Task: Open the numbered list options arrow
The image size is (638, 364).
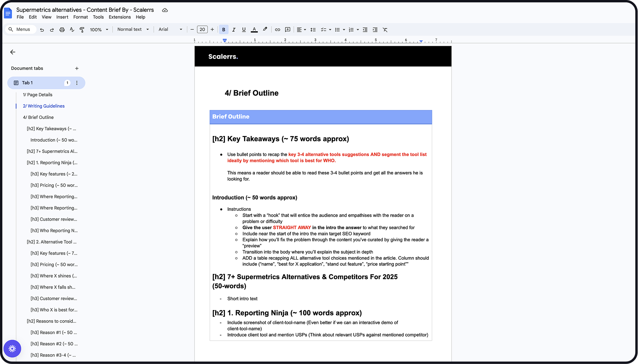Action: 358,30
